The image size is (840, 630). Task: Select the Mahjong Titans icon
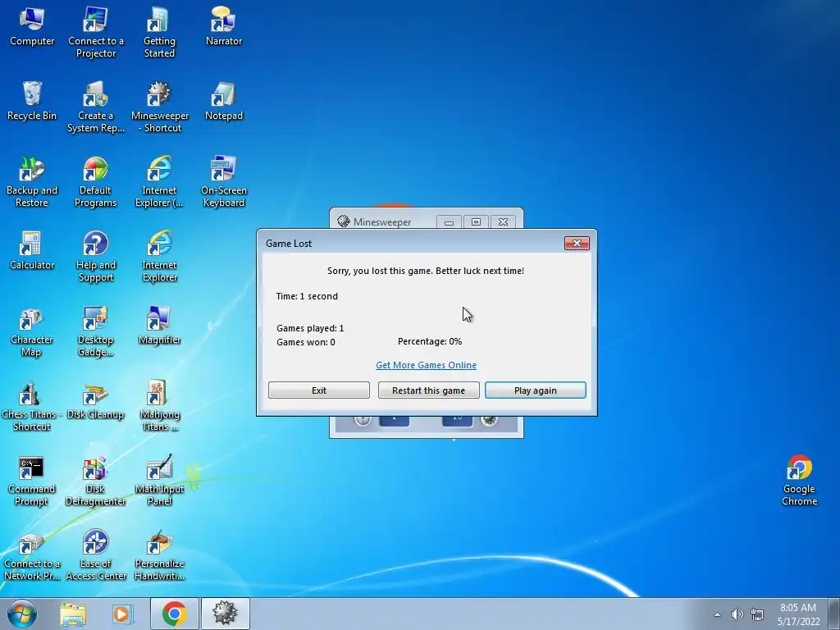click(x=159, y=405)
